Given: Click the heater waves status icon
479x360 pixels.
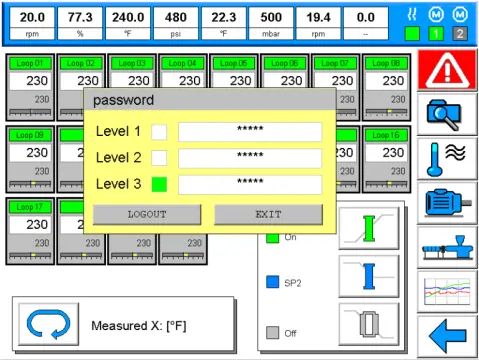Looking at the screenshot, I should 412,14.
